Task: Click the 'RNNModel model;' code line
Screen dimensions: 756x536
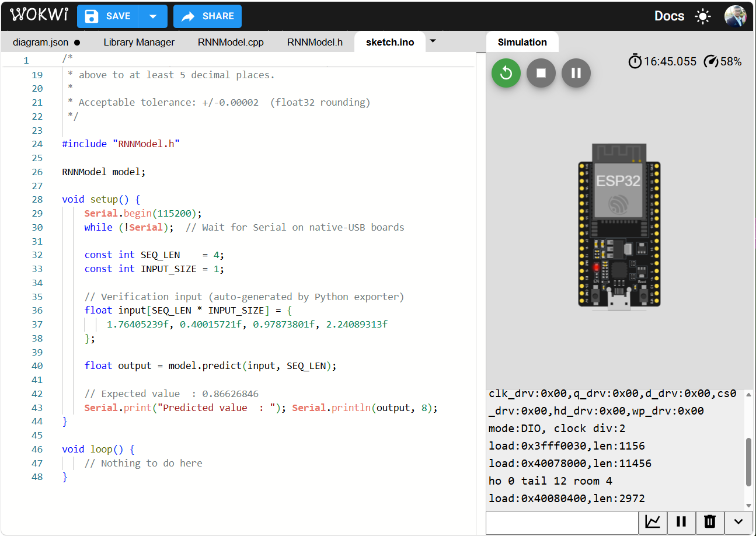Action: [104, 172]
